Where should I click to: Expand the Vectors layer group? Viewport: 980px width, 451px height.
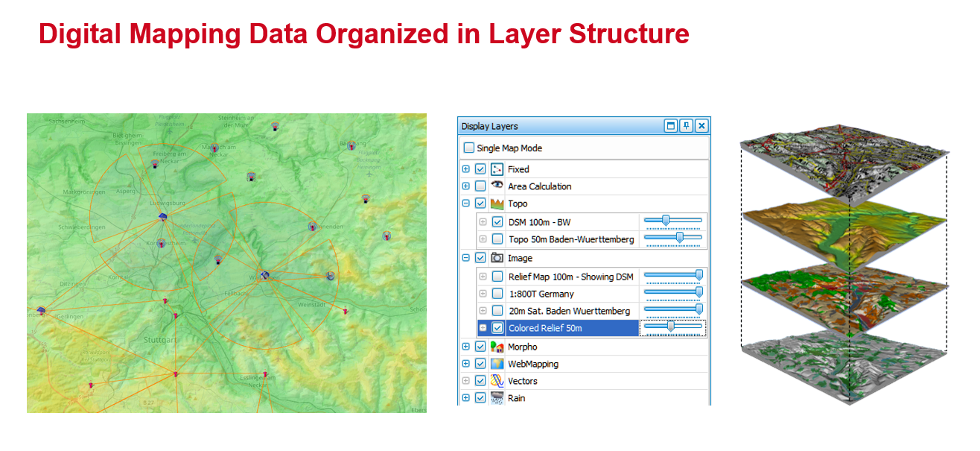coord(465,381)
